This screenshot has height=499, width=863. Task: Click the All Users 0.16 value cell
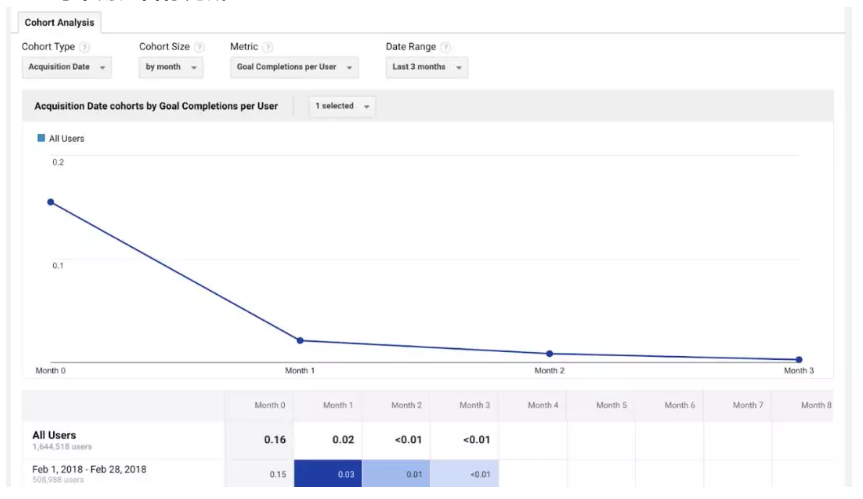tap(274, 439)
